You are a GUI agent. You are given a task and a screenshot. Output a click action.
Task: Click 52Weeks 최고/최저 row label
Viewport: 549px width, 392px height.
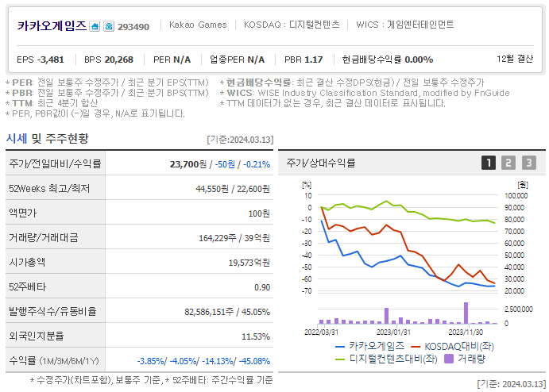[49, 189]
